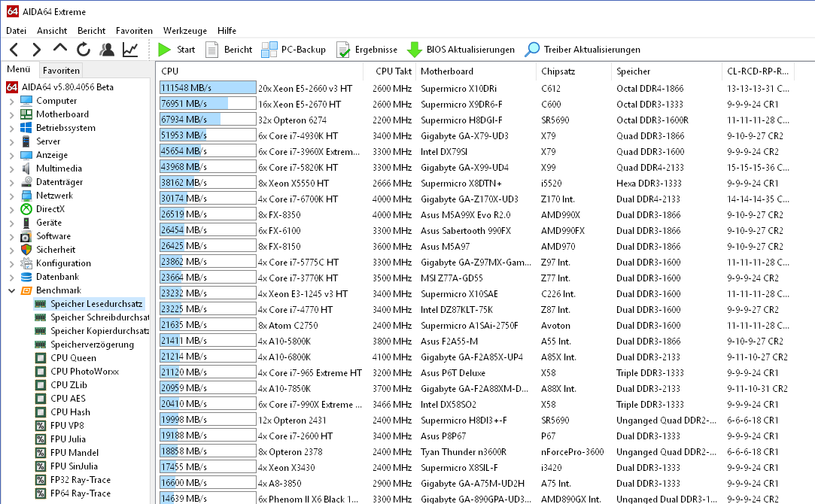
Task: Click the Gigabyte GA-X99-UD4 motherboard cell
Action: [x=464, y=167]
